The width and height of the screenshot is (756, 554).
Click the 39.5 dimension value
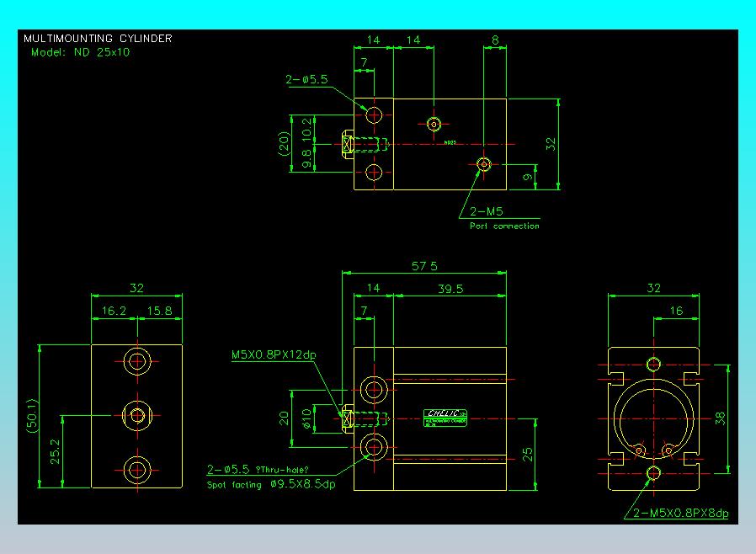coord(450,289)
